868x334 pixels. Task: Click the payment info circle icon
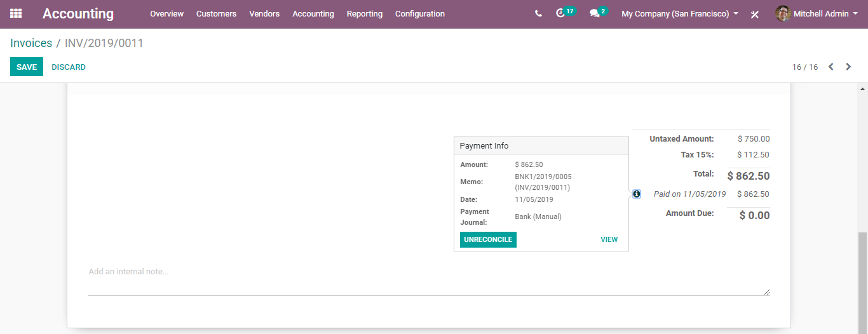pos(637,194)
